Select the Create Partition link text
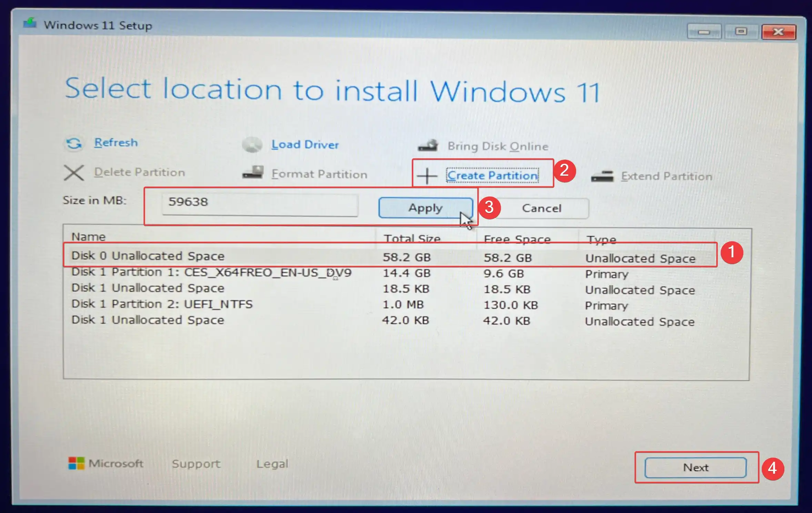This screenshot has height=513, width=812. pos(492,176)
